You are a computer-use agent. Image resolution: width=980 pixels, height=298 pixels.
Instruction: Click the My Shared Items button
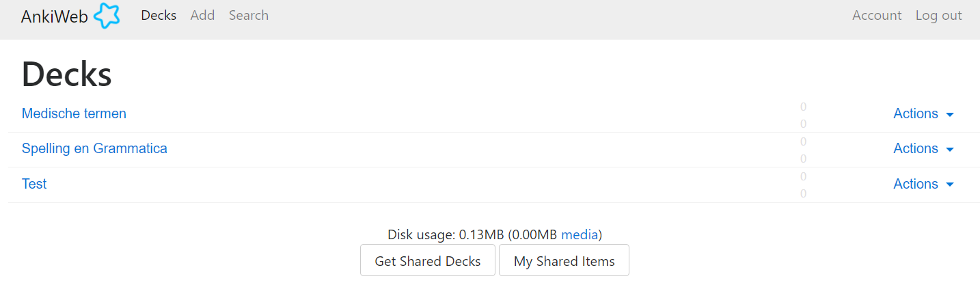[564, 260]
